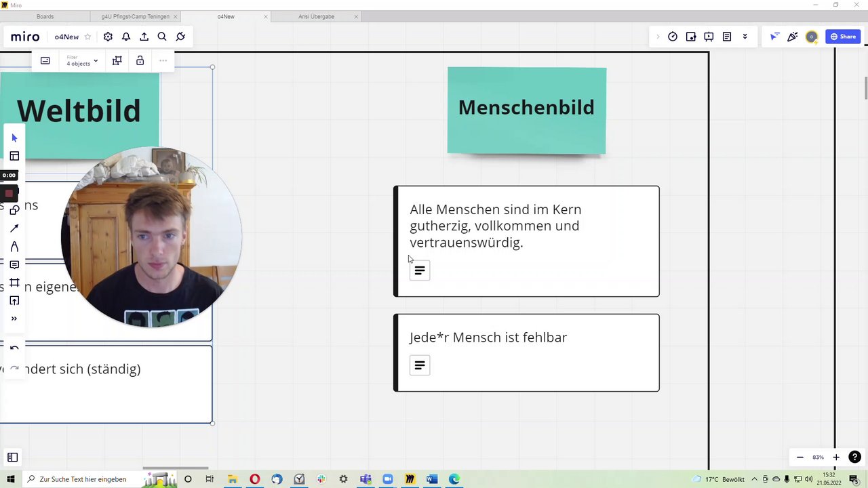This screenshot has width=868, height=488.
Task: Click the vertical scrollbar on right edge
Action: click(865, 88)
